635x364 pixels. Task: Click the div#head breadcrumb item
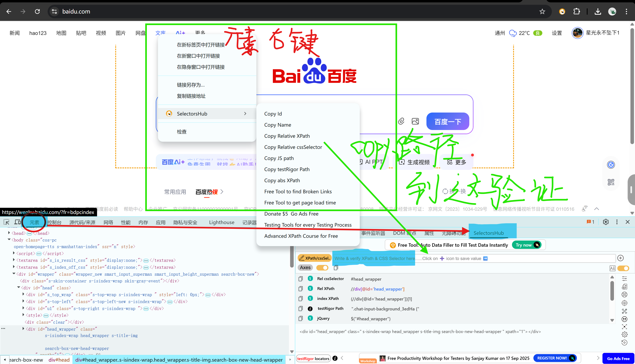click(59, 360)
